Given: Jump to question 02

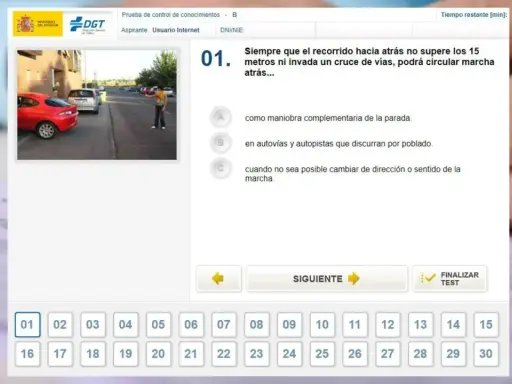Looking at the screenshot, I should pyautogui.click(x=60, y=324).
